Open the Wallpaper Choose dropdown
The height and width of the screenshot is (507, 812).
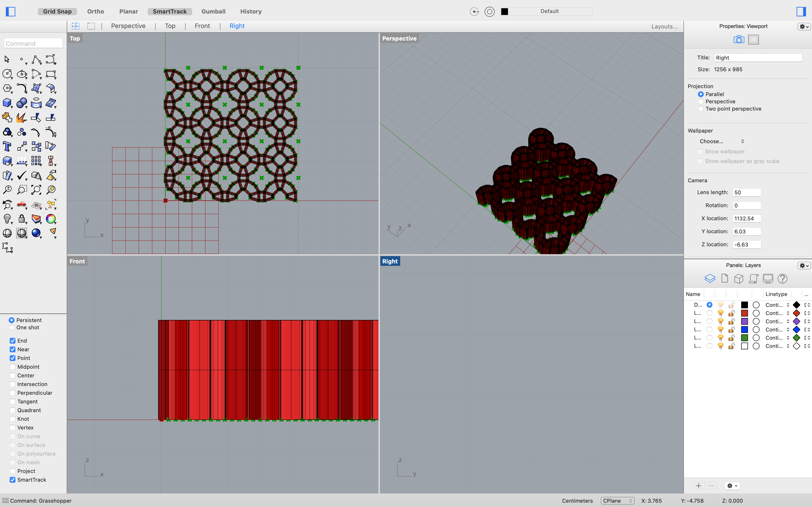(721, 141)
